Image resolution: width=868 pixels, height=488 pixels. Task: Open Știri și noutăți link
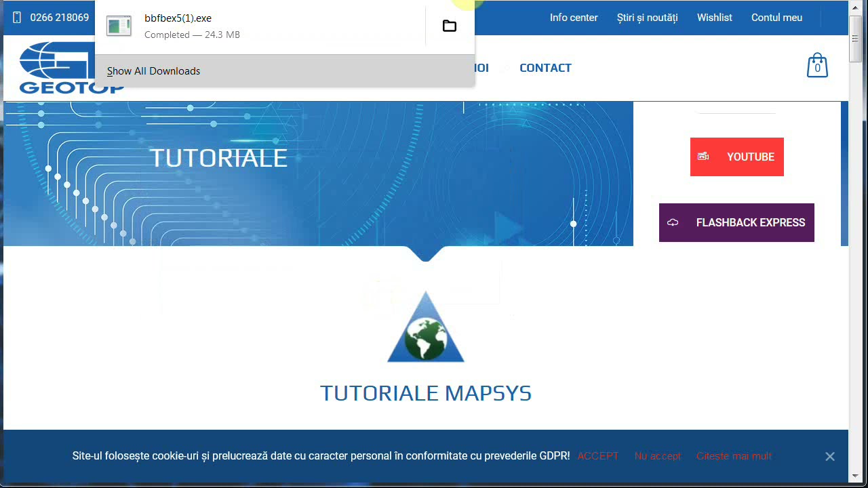[647, 18]
